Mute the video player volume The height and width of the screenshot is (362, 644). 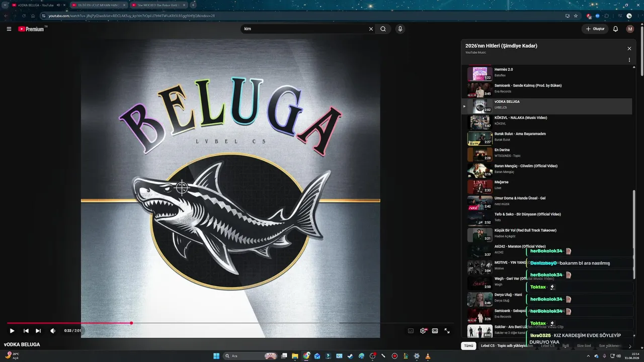tap(53, 331)
